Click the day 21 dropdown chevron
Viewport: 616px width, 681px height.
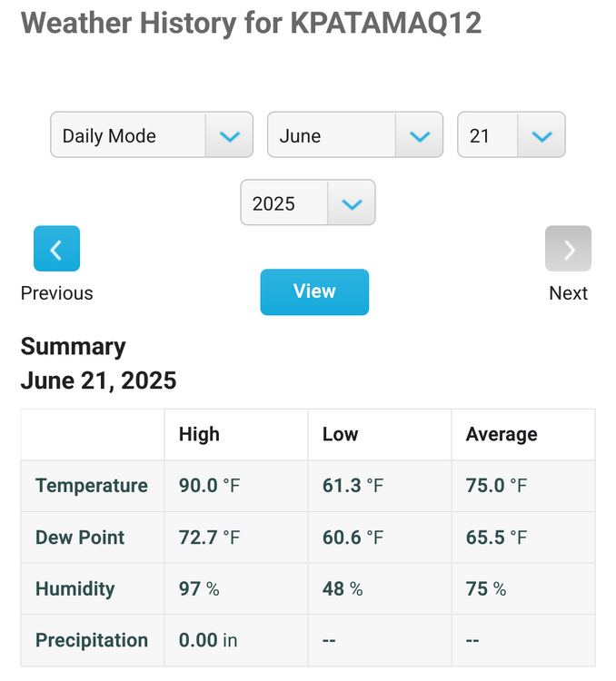[x=541, y=136]
